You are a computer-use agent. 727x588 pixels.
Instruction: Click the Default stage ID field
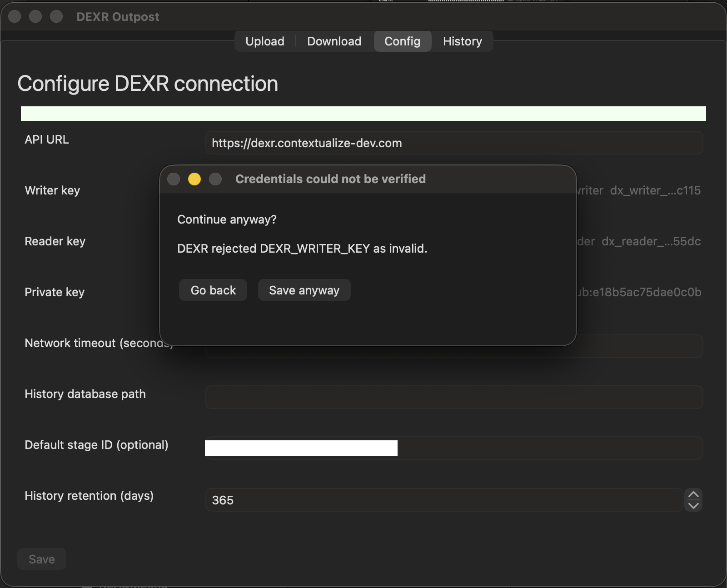click(454, 448)
